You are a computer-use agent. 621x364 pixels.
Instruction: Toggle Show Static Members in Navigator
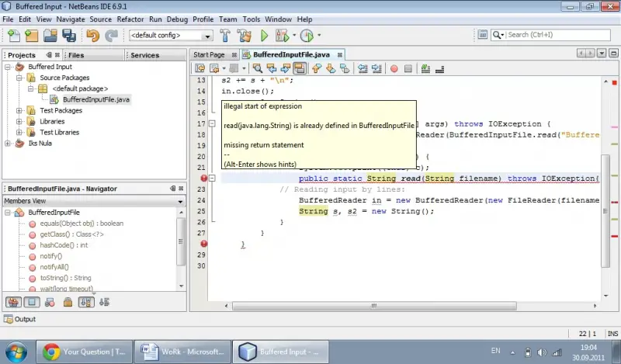click(50, 303)
